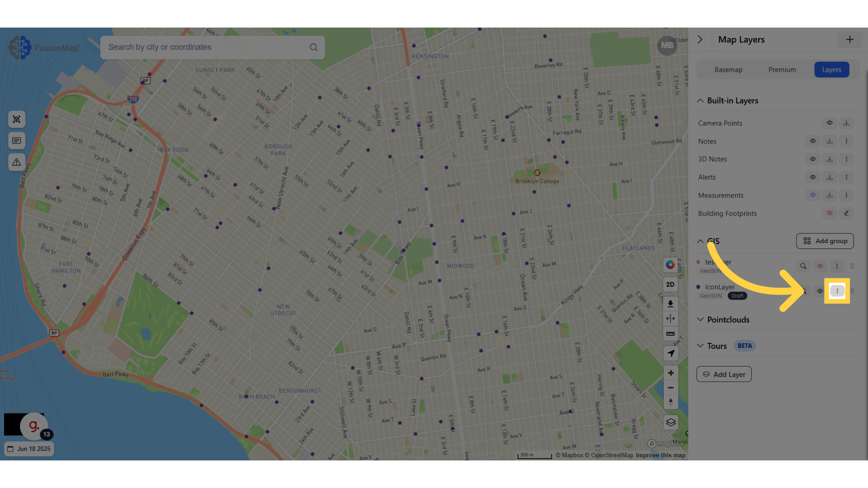The height and width of the screenshot is (488, 868).
Task: Toggle Measurements layer visibility
Action: click(x=813, y=195)
